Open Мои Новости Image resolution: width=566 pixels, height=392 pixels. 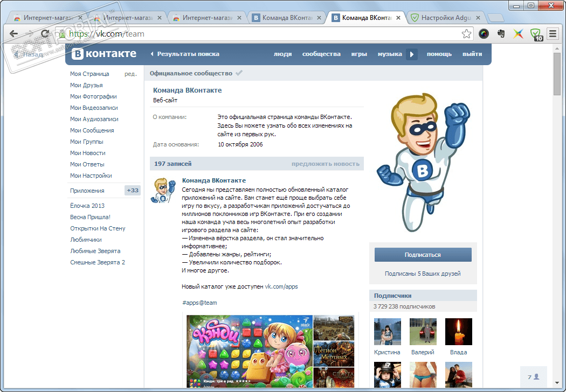click(88, 153)
